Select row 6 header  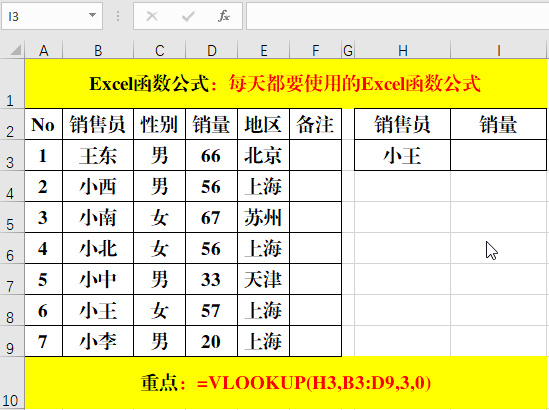[x=12, y=248]
